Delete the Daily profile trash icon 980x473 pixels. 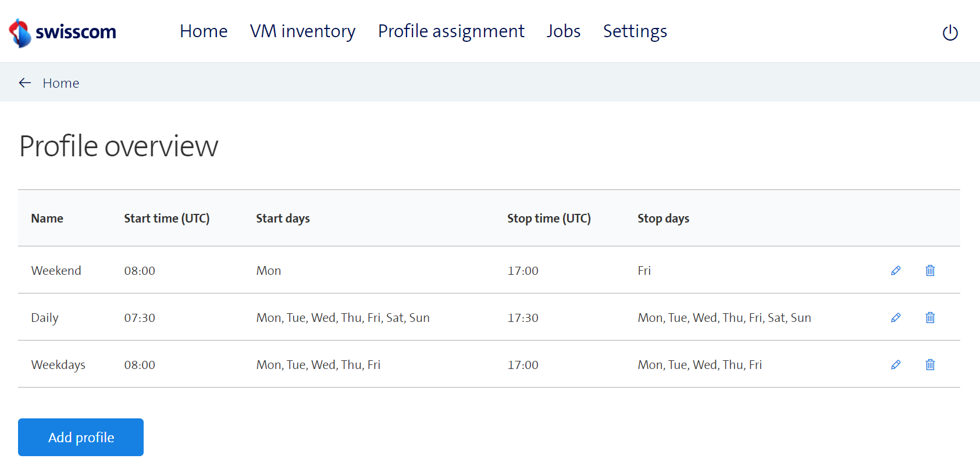(x=930, y=317)
